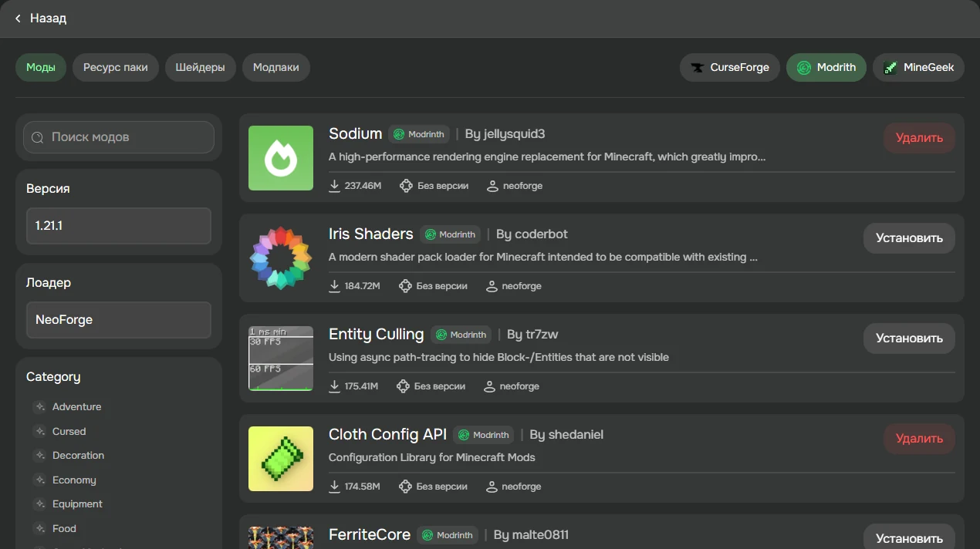Click the FerriteCore mod title
Viewport: 980px width, 549px height.
coord(370,534)
